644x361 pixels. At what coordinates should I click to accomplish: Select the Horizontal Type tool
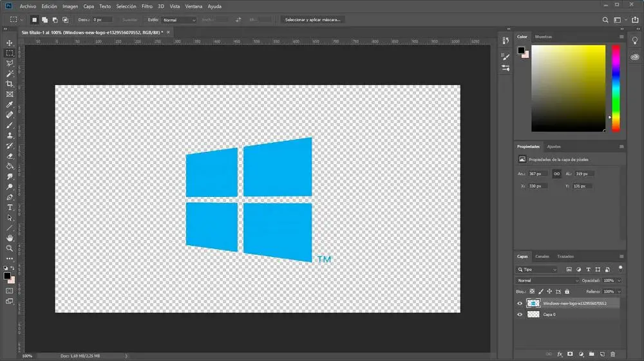[x=10, y=207]
